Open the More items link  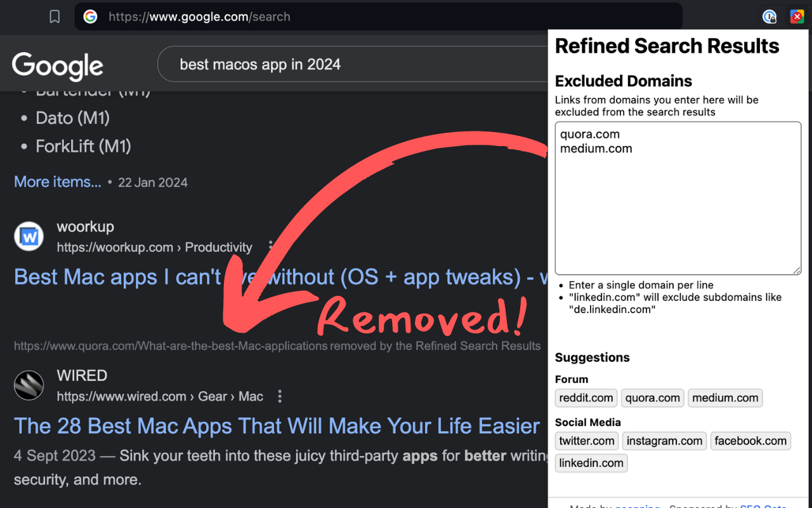(x=58, y=182)
